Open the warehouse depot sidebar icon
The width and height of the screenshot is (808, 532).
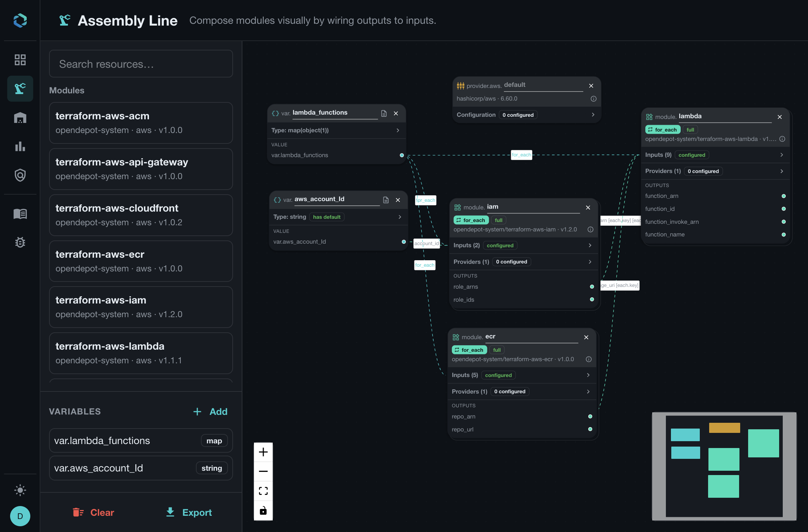[20, 118]
